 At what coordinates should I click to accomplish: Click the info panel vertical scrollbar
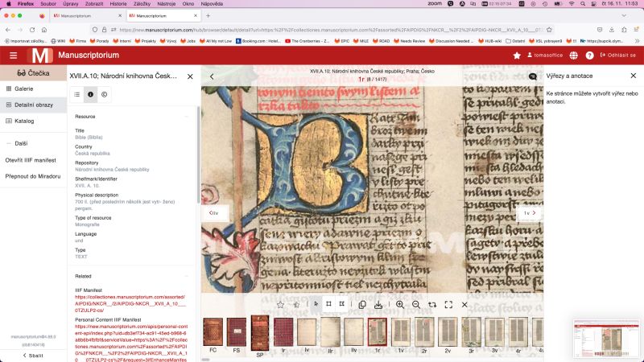point(199,154)
